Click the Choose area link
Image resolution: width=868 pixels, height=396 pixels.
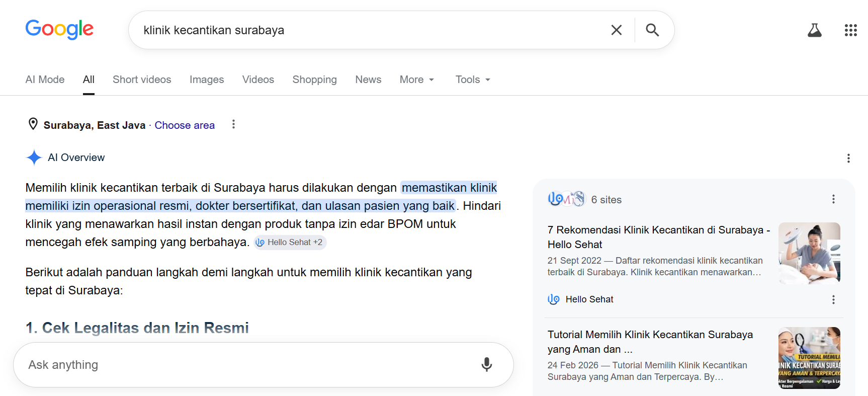coord(185,125)
